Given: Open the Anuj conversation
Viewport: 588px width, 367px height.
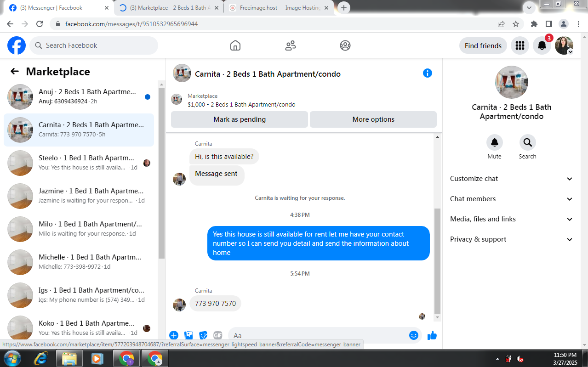Looking at the screenshot, I should point(79,97).
